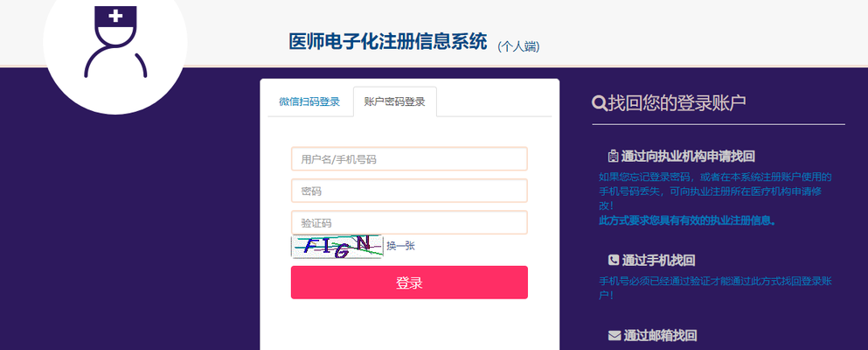Click the 找回您的登录账户 heading
Image resolution: width=868 pixels, height=350 pixels.
677,103
